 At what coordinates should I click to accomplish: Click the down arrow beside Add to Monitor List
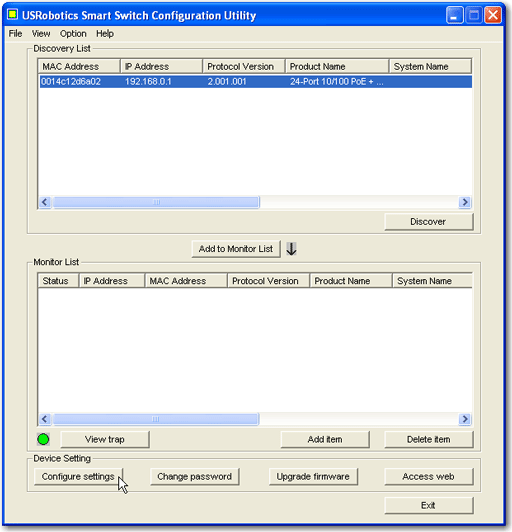291,249
